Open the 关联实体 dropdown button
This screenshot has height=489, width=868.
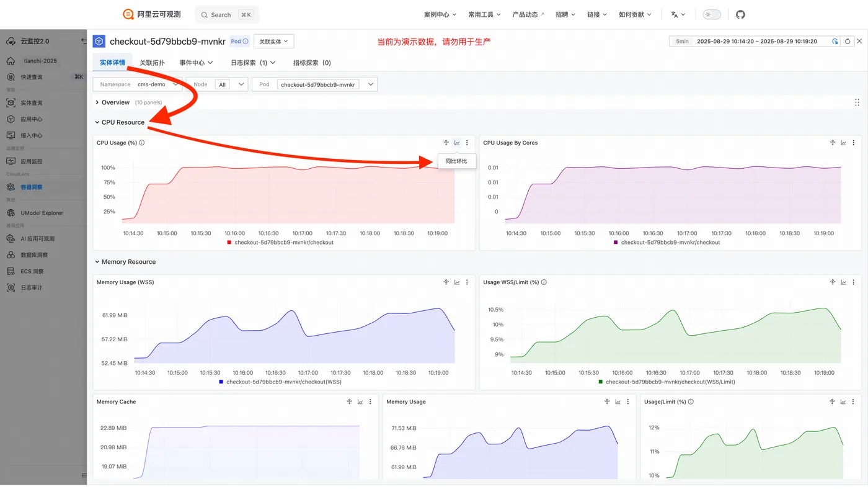coord(273,42)
